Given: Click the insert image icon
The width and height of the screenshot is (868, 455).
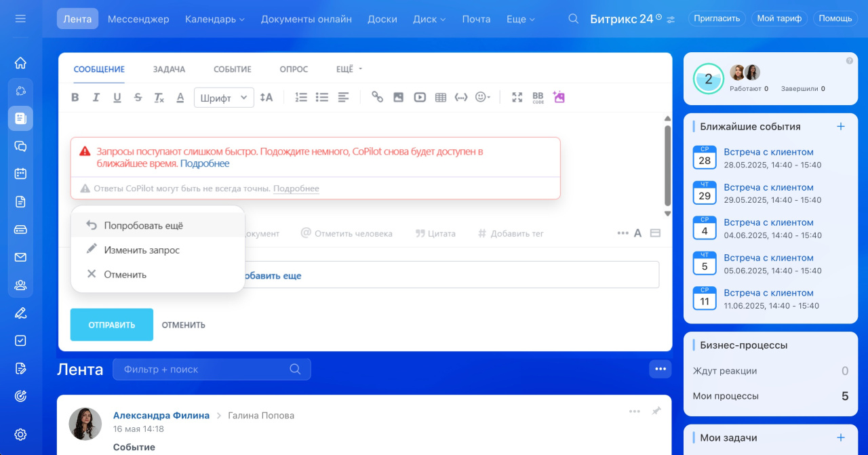Looking at the screenshot, I should 399,98.
